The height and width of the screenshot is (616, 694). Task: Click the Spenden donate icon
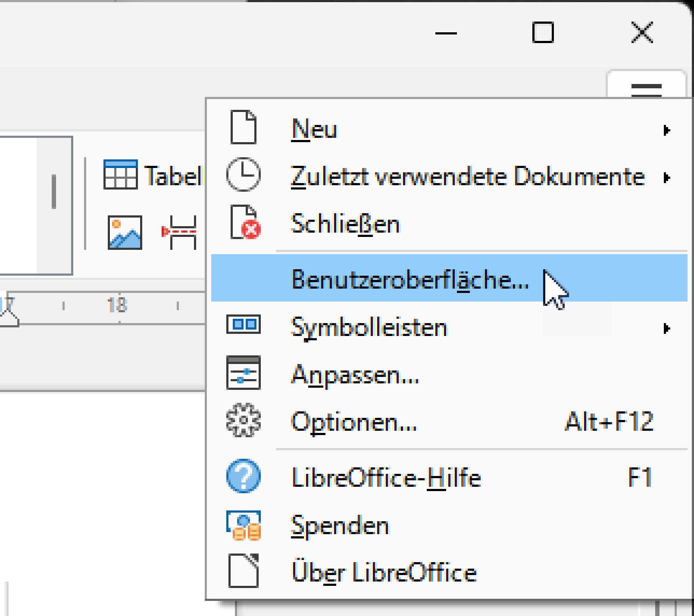pos(244,525)
